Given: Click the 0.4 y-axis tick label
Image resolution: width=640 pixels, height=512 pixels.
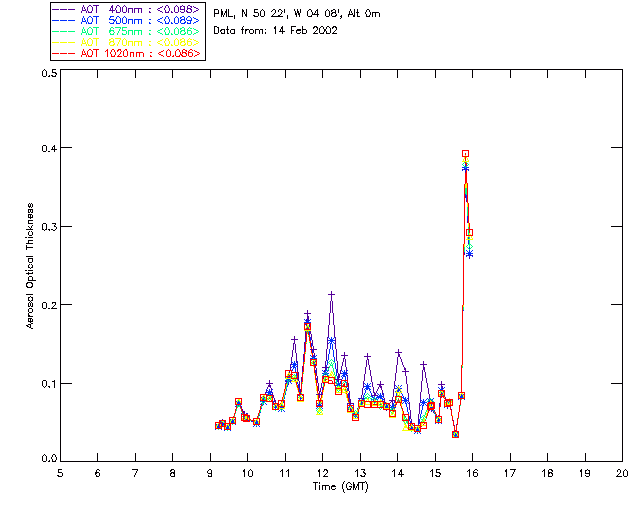Looking at the screenshot, I should tap(49, 148).
